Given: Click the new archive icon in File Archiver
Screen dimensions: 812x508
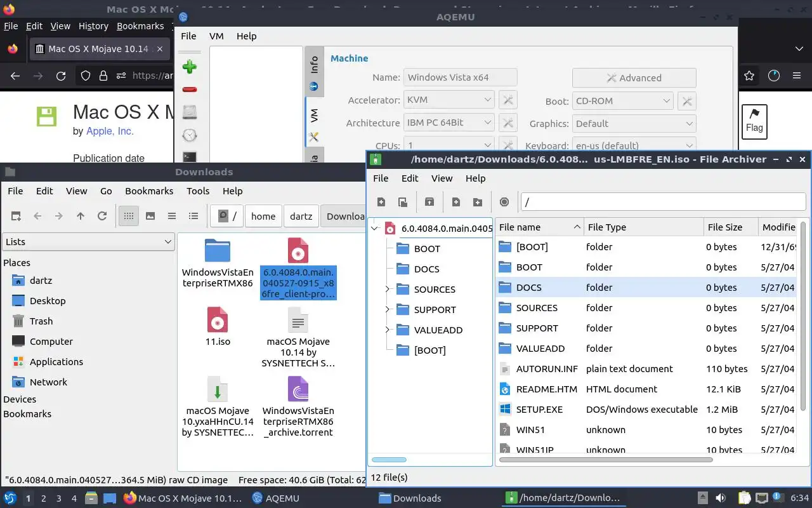Looking at the screenshot, I should 381,202.
